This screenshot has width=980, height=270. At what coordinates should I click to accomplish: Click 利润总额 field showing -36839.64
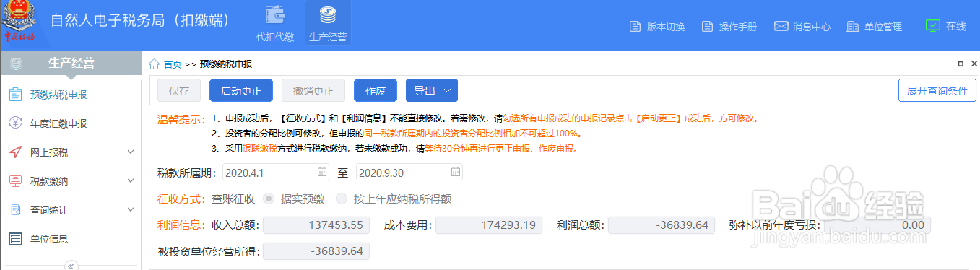click(x=662, y=225)
